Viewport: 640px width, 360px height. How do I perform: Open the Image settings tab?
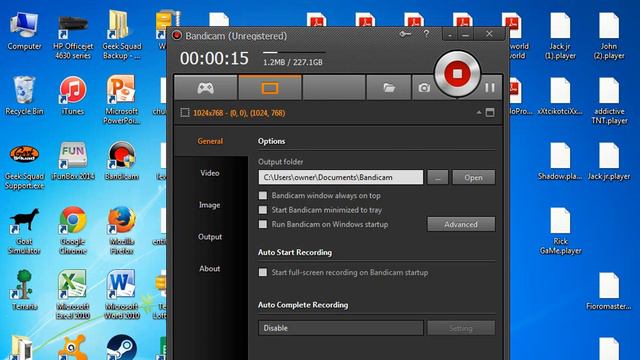[210, 205]
